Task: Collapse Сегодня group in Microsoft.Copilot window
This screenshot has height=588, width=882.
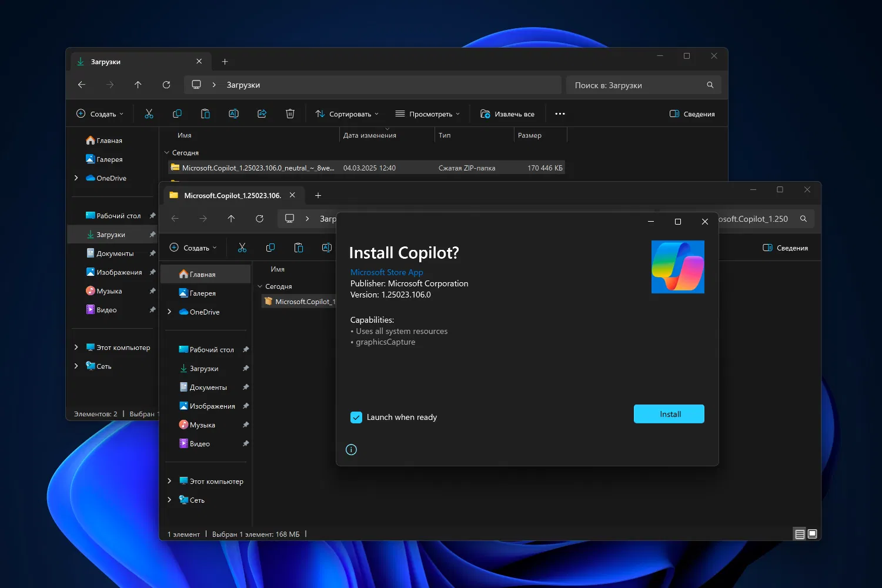Action: pyautogui.click(x=260, y=286)
